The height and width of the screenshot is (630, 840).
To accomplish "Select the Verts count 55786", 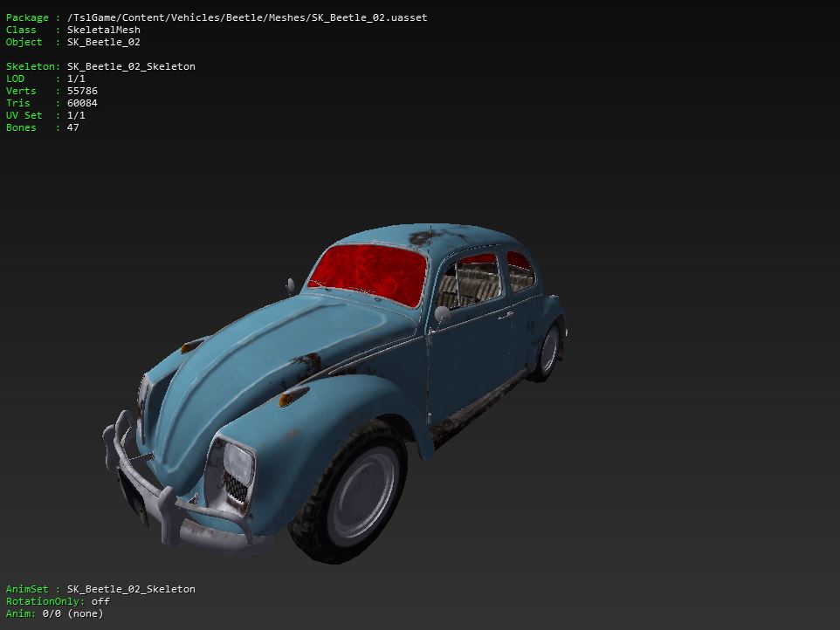I will (x=82, y=91).
